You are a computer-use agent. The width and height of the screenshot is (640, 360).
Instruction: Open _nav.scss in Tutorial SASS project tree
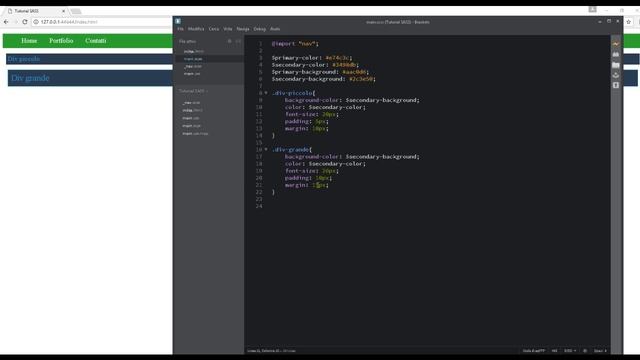click(x=191, y=103)
